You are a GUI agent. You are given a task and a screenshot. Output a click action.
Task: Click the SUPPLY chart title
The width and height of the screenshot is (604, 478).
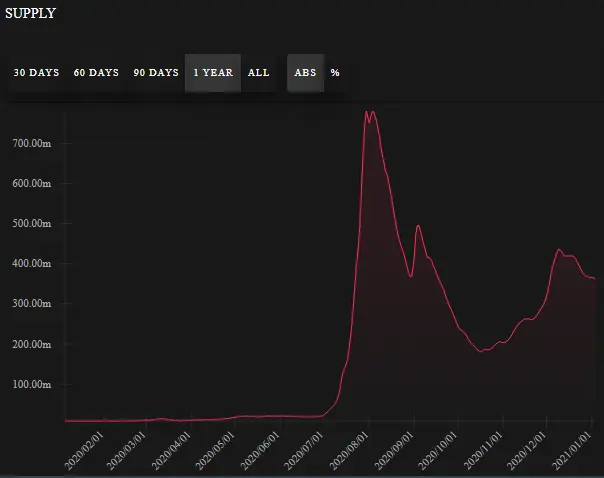pos(30,13)
